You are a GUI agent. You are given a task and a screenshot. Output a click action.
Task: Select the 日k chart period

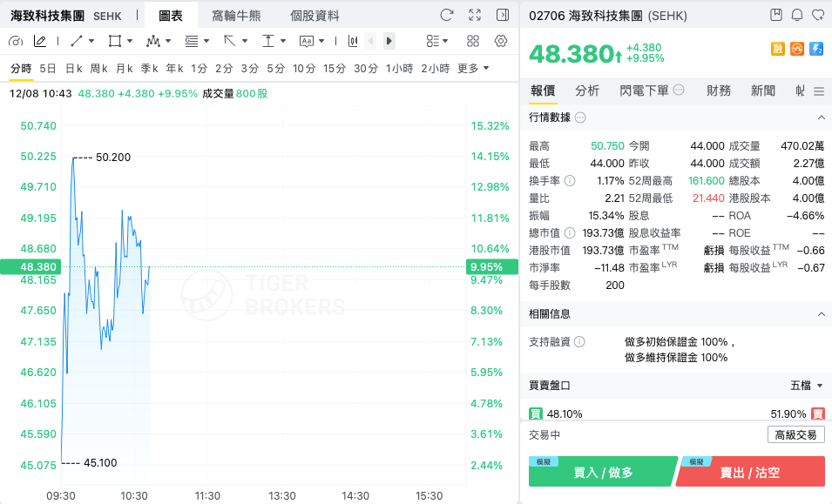click(x=74, y=69)
